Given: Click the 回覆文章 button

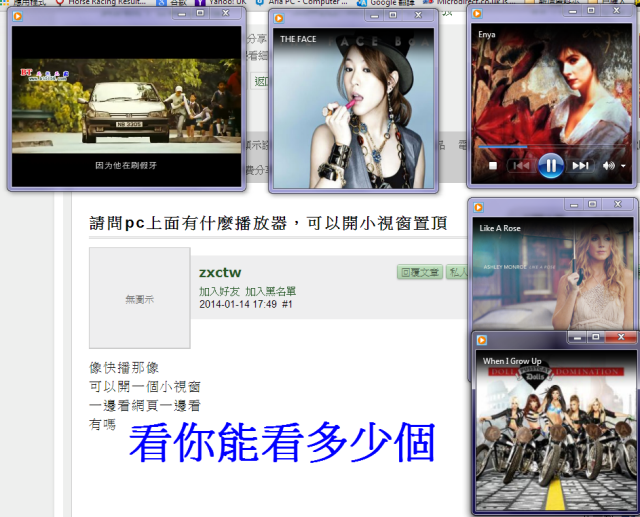Looking at the screenshot, I should pos(420,272).
